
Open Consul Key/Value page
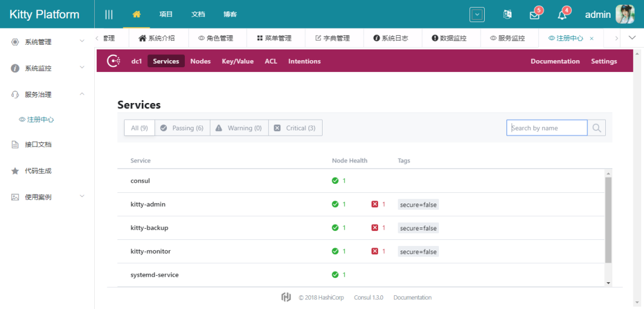(238, 61)
